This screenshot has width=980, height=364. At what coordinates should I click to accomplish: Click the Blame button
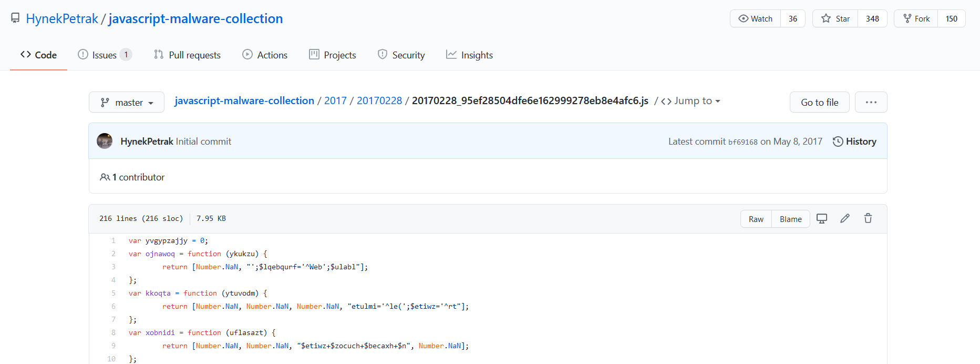[x=790, y=219]
